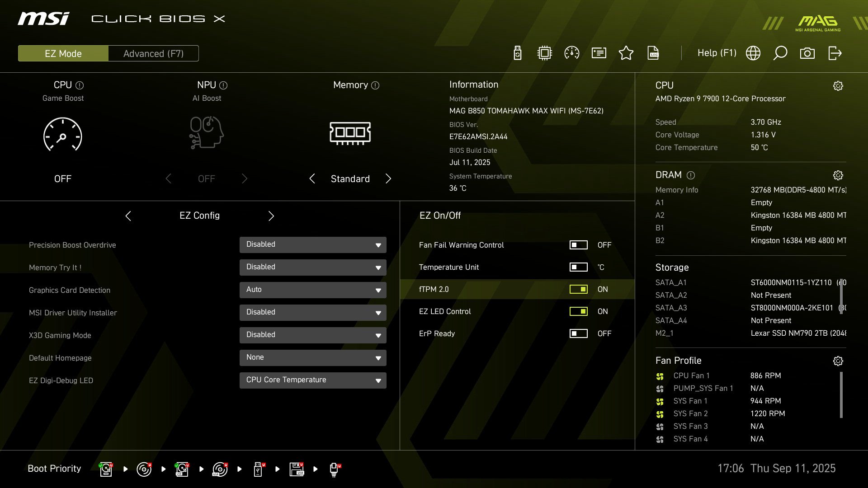
Task: Open the speedometer hardware monitor icon
Action: point(572,53)
